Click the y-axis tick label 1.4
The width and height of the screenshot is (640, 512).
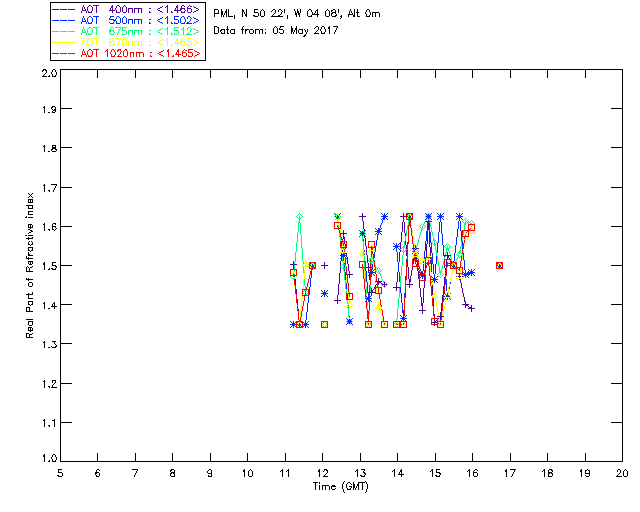click(x=49, y=305)
